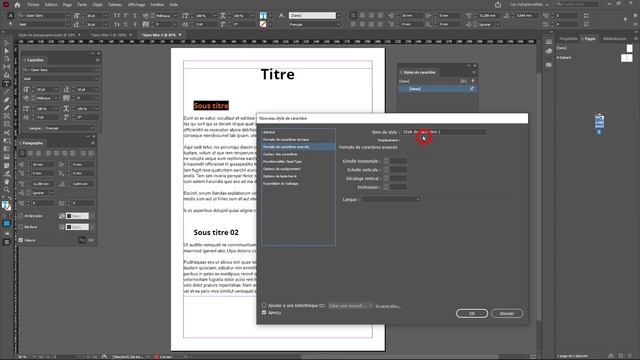
Task: Enable Ajouter à une bibliothèque CC checkbox
Action: click(264, 305)
